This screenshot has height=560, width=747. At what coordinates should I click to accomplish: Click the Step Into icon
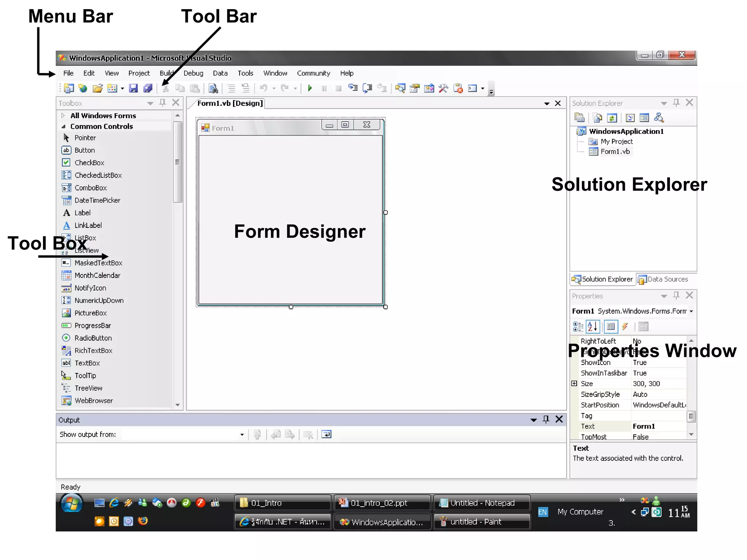pos(353,88)
